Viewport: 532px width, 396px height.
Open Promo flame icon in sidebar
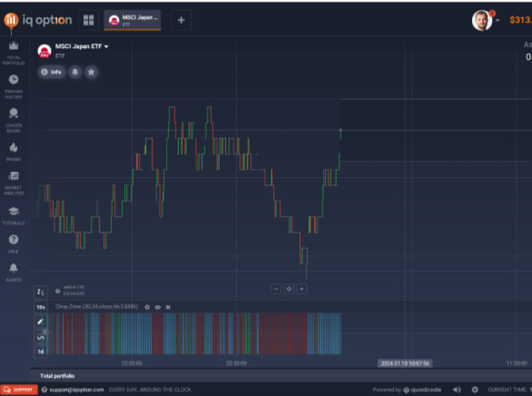[x=14, y=152]
